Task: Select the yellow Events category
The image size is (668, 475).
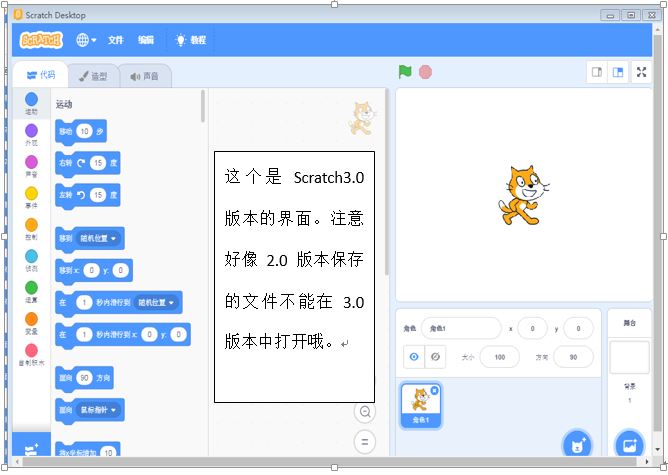Action: (31, 198)
